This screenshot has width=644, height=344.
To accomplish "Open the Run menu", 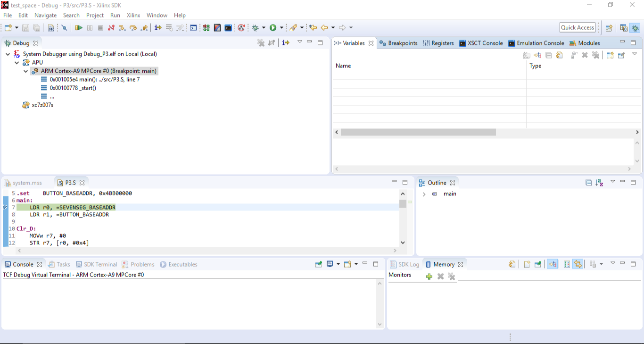I will pyautogui.click(x=115, y=15).
